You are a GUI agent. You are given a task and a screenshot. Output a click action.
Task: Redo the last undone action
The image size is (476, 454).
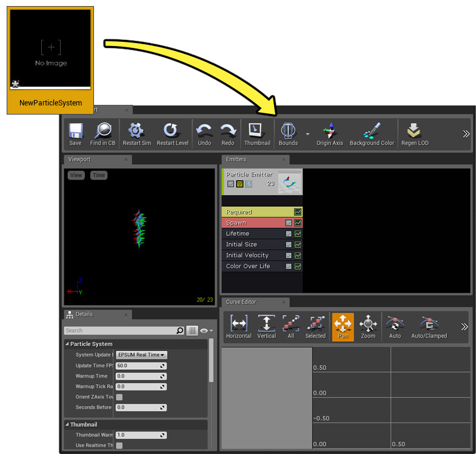pos(227,134)
